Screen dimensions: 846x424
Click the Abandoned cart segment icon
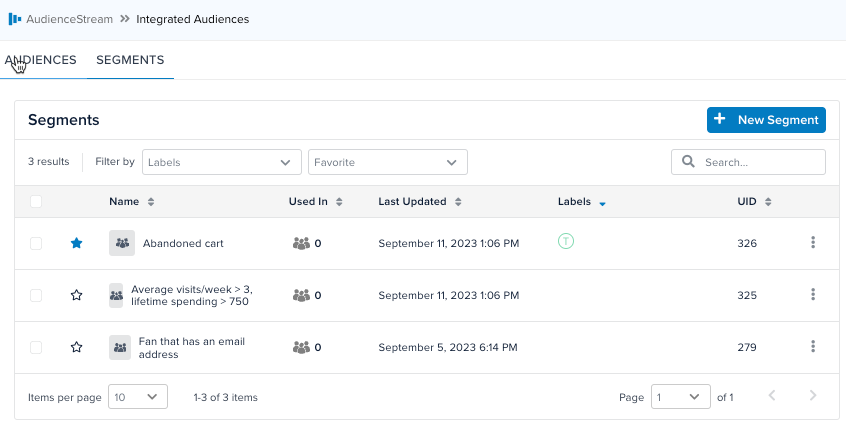pyautogui.click(x=121, y=243)
